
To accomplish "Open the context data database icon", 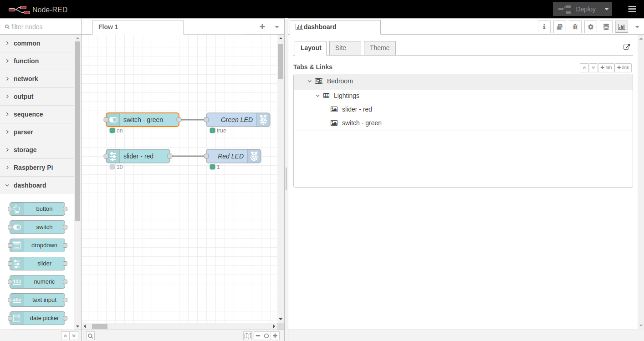I will 606,27.
